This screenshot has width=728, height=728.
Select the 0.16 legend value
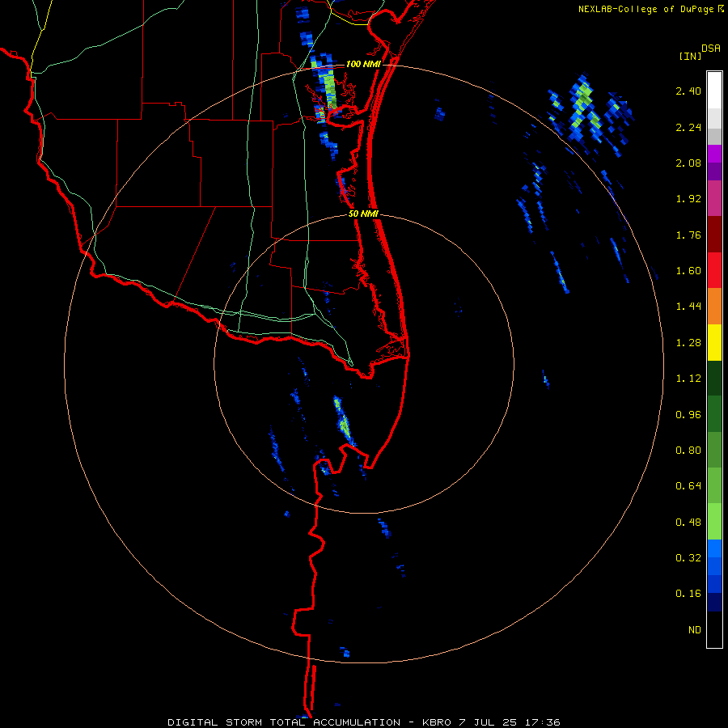point(688,594)
